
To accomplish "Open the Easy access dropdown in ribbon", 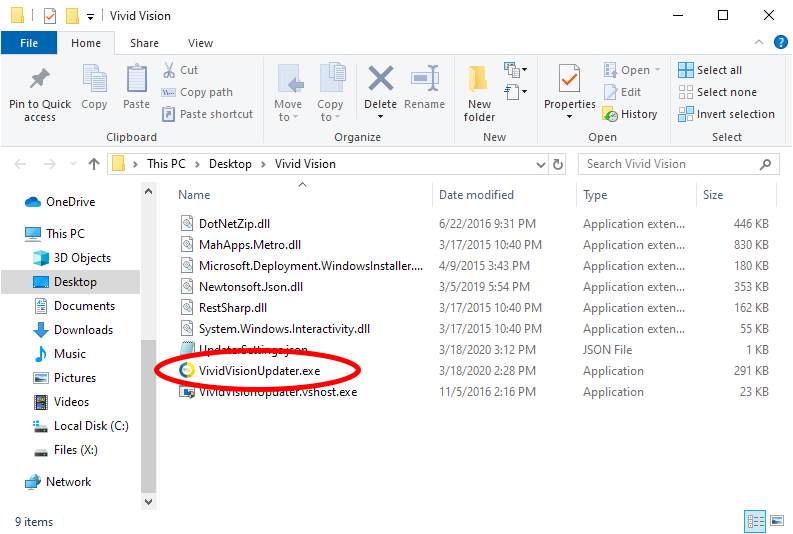I will (x=515, y=92).
